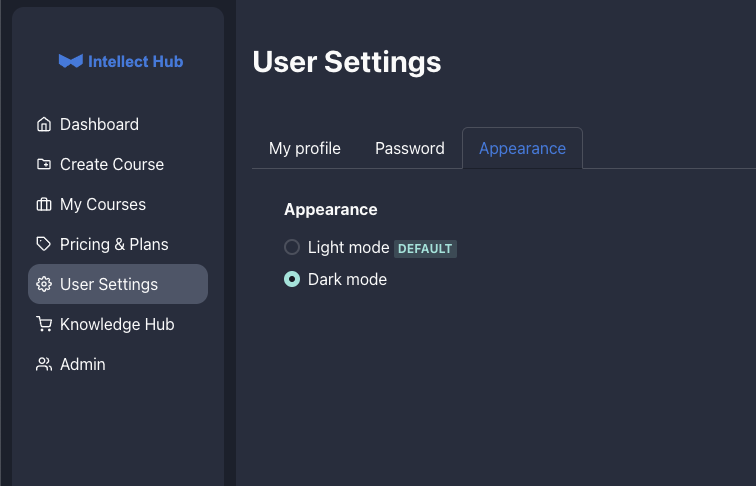Click the Admin users icon

pos(43,364)
